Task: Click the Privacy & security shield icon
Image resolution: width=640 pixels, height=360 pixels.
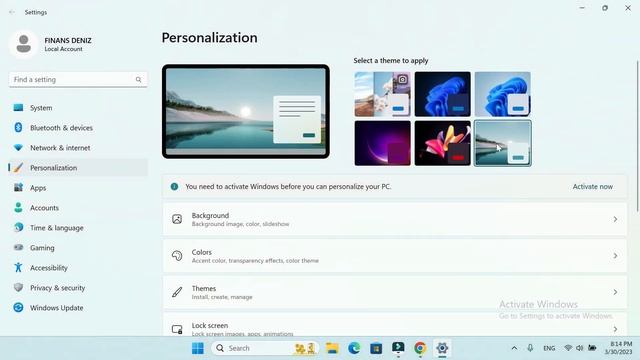Action: (18, 287)
